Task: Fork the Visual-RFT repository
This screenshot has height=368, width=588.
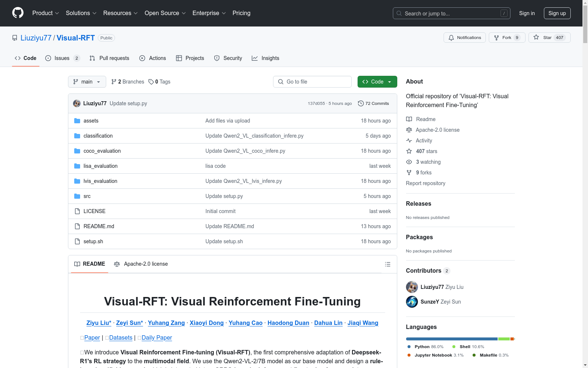Action: [507, 38]
